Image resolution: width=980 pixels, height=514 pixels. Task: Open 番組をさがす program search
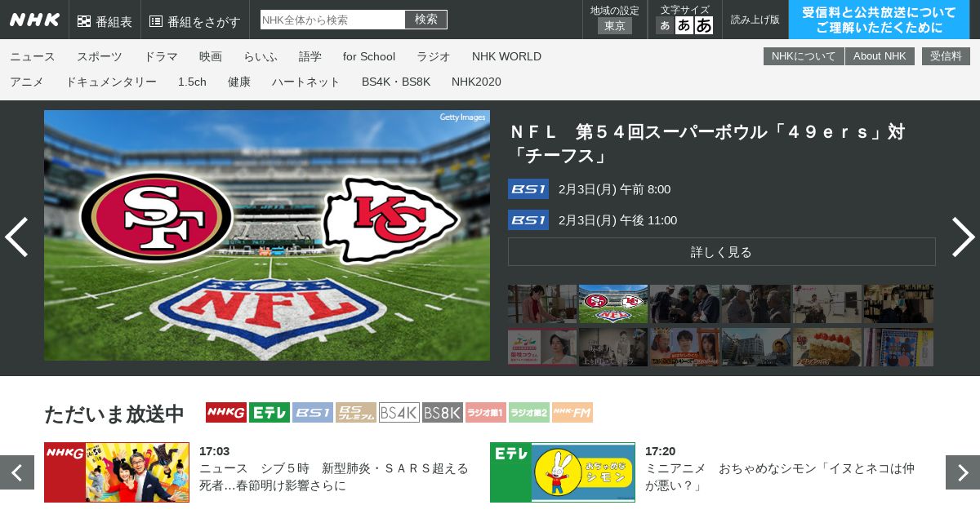pyautogui.click(x=195, y=21)
